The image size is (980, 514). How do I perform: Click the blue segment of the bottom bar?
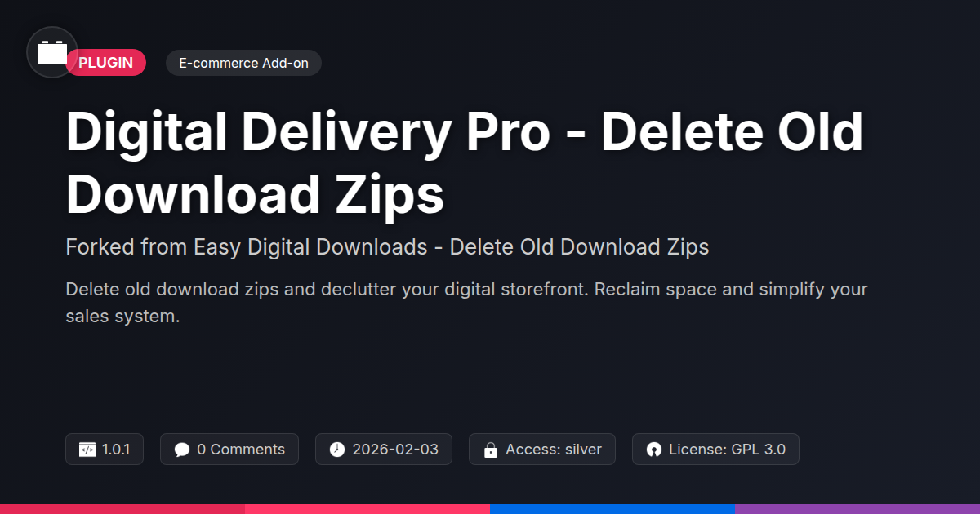pos(612,509)
